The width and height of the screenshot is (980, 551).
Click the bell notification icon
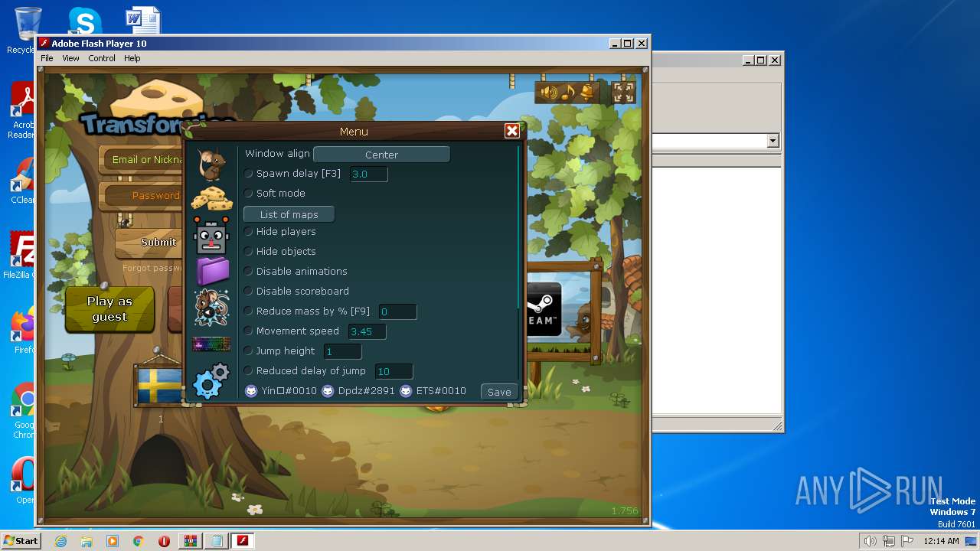pos(587,93)
